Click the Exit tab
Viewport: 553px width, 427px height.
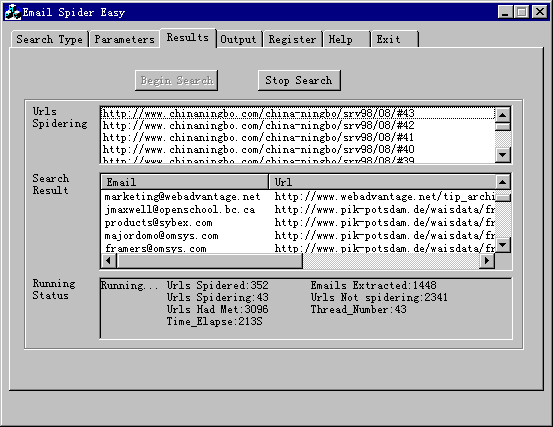click(x=394, y=39)
